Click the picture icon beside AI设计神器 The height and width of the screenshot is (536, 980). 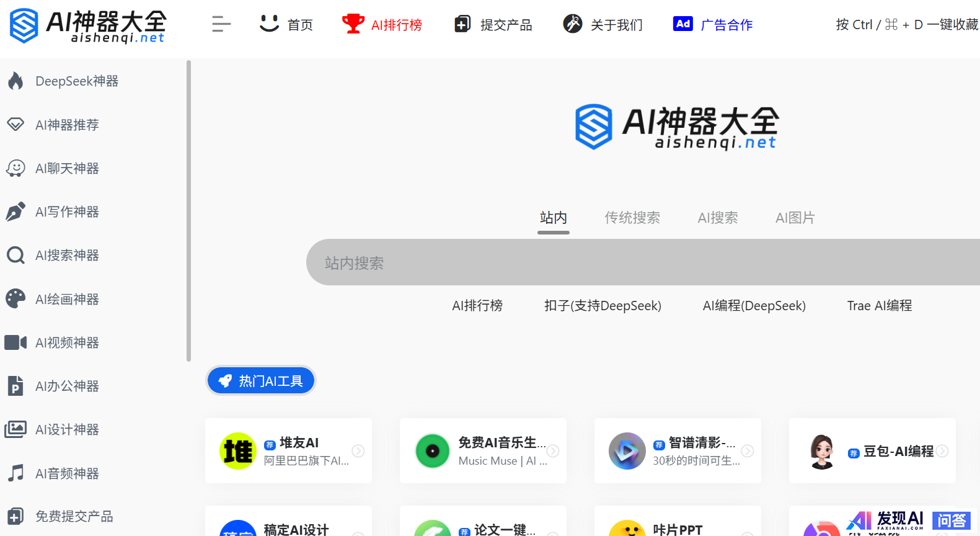point(15,429)
